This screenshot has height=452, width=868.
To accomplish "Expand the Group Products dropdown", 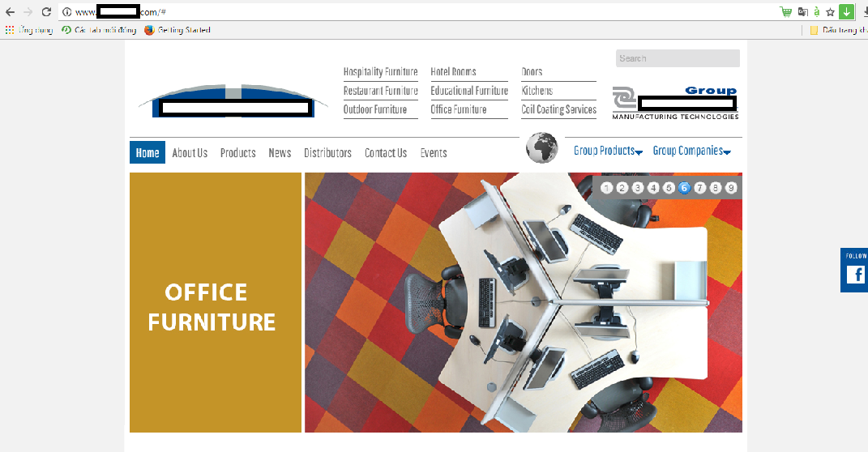I will pyautogui.click(x=608, y=151).
